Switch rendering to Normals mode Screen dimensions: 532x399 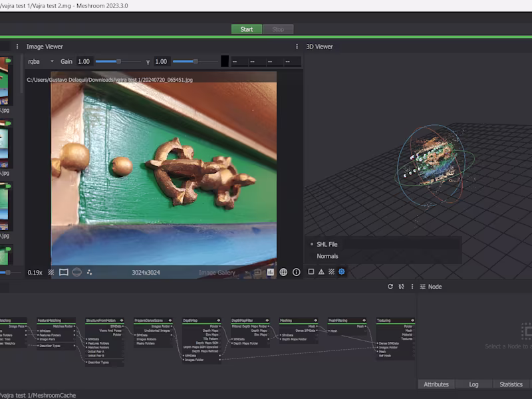click(327, 255)
